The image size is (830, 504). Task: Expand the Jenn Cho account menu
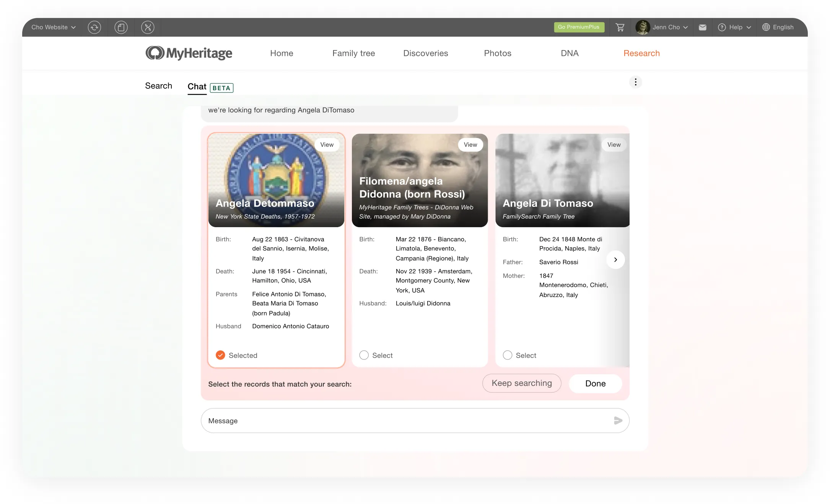tap(670, 27)
